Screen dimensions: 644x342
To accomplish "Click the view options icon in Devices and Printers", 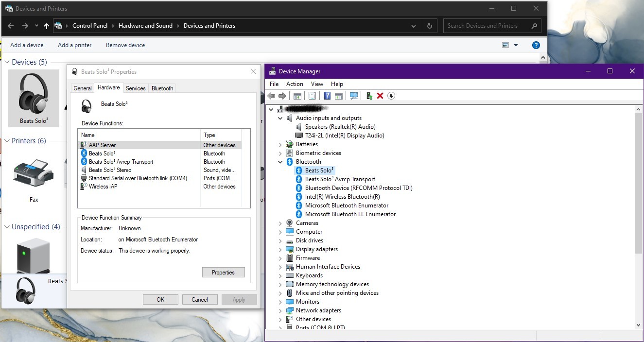I will pos(505,45).
